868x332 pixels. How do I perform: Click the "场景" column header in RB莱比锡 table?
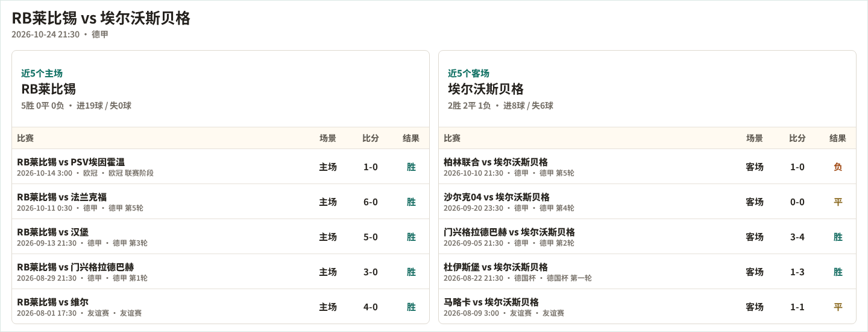click(x=328, y=138)
